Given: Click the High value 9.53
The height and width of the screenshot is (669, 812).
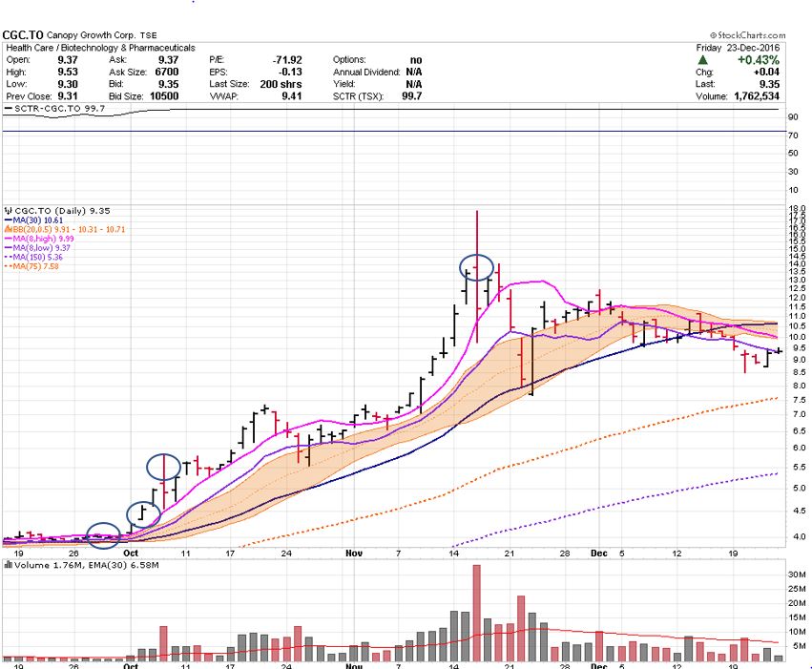Looking at the screenshot, I should click(68, 72).
